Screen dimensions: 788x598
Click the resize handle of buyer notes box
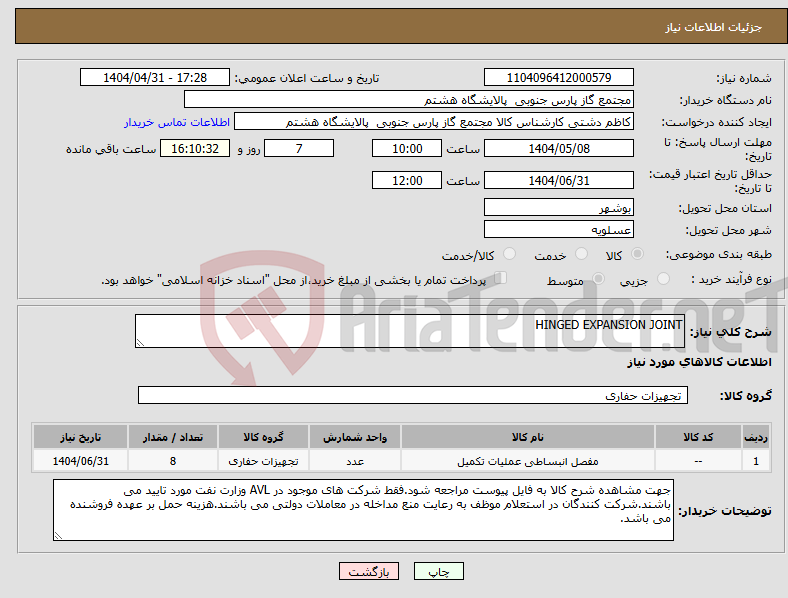[x=58, y=536]
